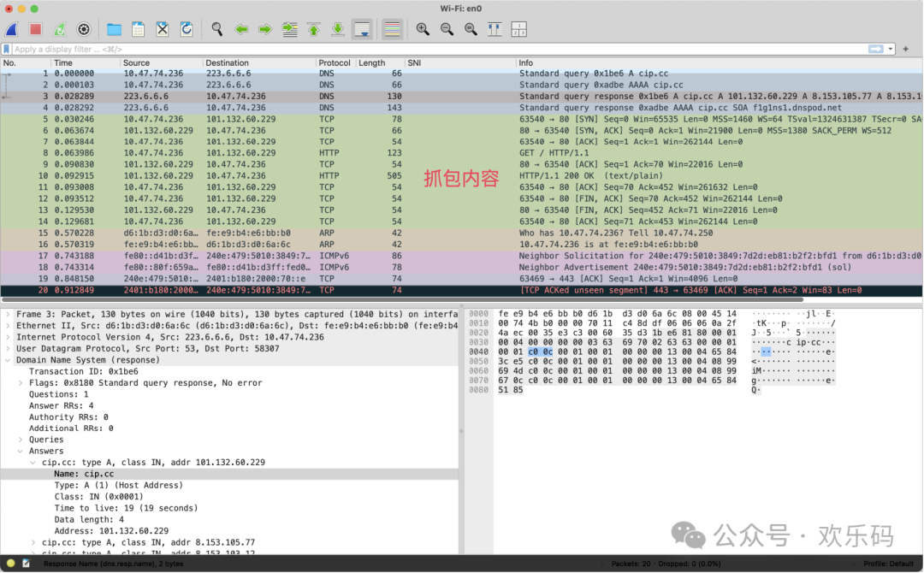This screenshot has width=924, height=573.
Task: Collapse the Domain Name System section
Action: pyautogui.click(x=9, y=360)
